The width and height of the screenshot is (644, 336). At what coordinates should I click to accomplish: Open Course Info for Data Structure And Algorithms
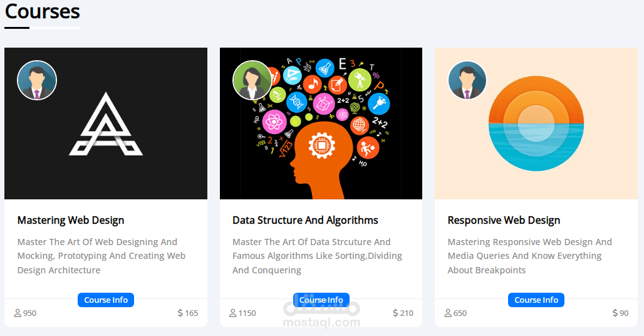coord(321,300)
